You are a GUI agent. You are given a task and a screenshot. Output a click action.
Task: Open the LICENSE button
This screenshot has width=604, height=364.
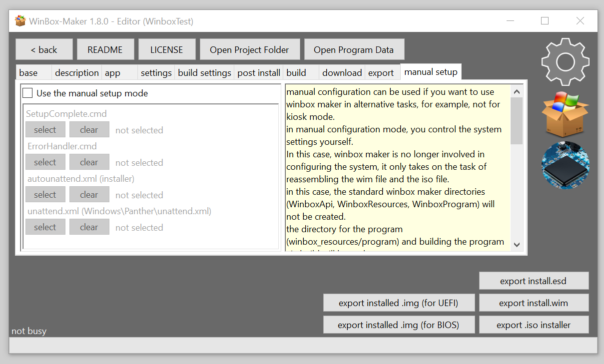[x=167, y=49]
